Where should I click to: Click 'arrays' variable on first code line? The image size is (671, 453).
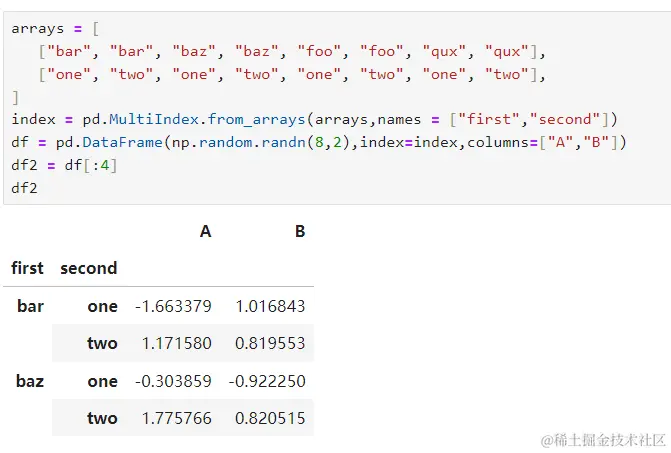point(38,29)
